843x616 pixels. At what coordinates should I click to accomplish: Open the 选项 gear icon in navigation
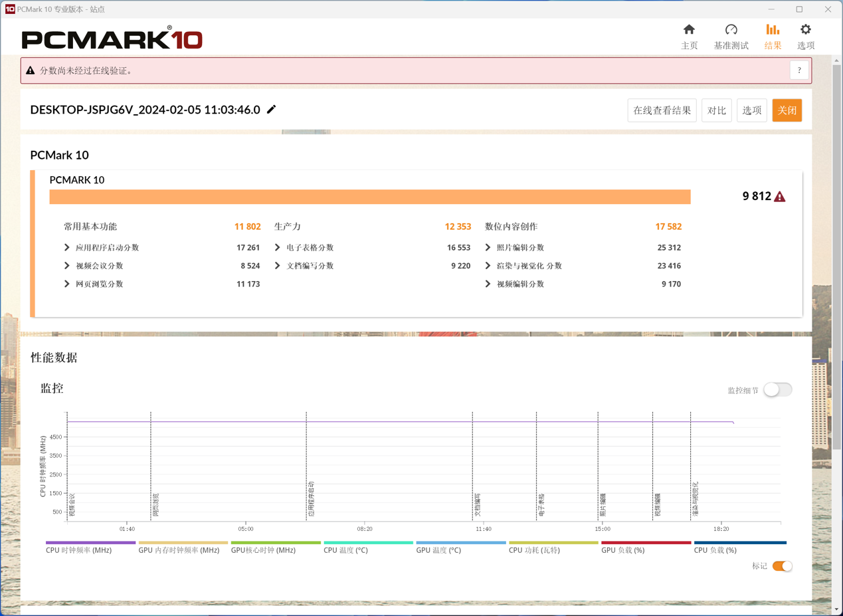click(x=805, y=37)
